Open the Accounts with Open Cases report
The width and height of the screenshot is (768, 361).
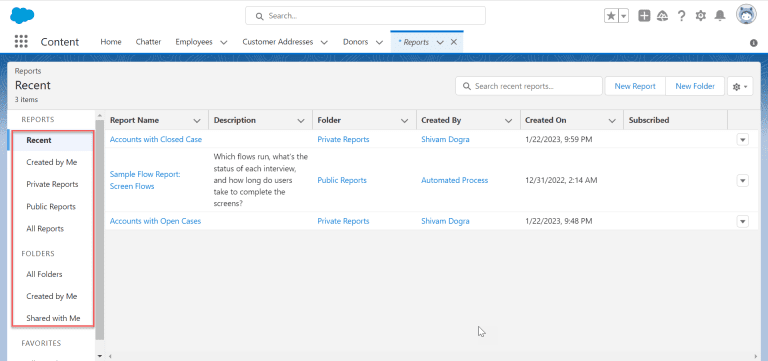pyautogui.click(x=155, y=221)
